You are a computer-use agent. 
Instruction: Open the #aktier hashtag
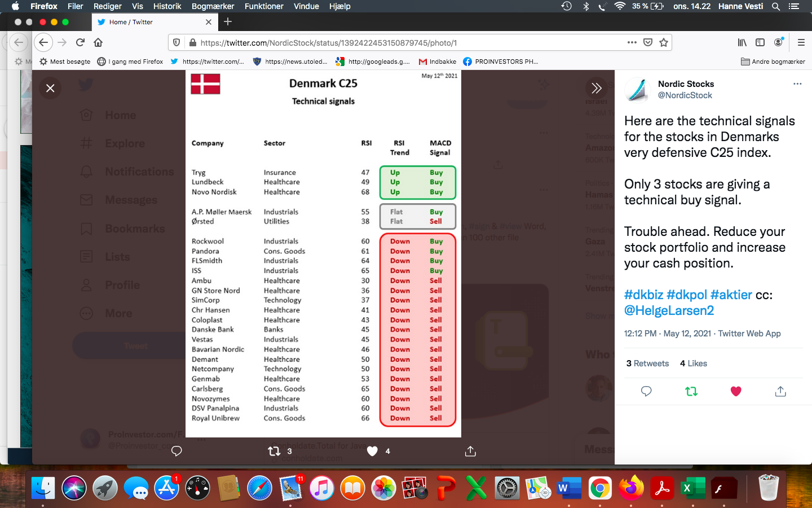pyautogui.click(x=731, y=295)
